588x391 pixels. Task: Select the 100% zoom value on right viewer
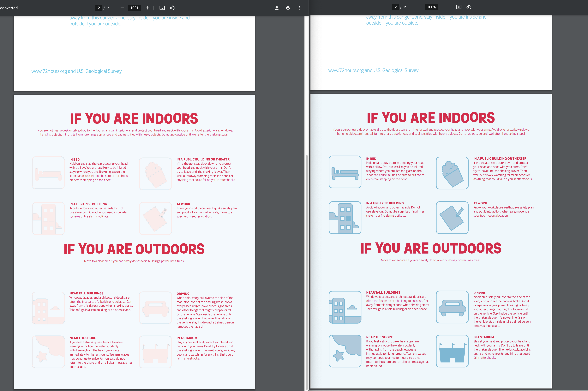[x=431, y=7]
